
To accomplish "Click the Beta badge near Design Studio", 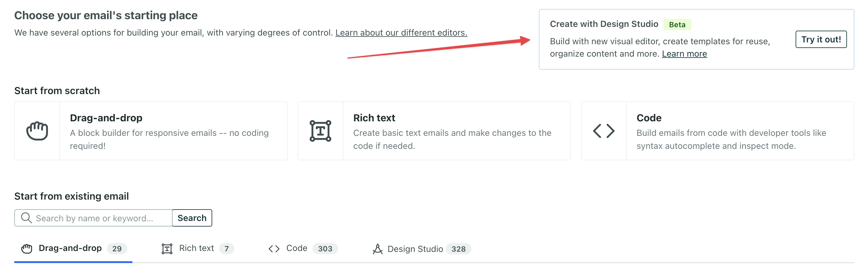I will pyautogui.click(x=677, y=24).
